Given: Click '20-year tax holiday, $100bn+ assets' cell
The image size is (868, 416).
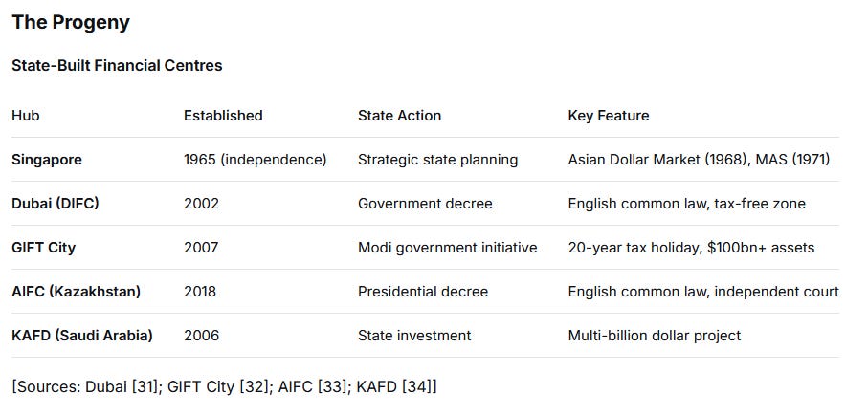Looking at the screenshot, I should pyautogui.click(x=691, y=248).
